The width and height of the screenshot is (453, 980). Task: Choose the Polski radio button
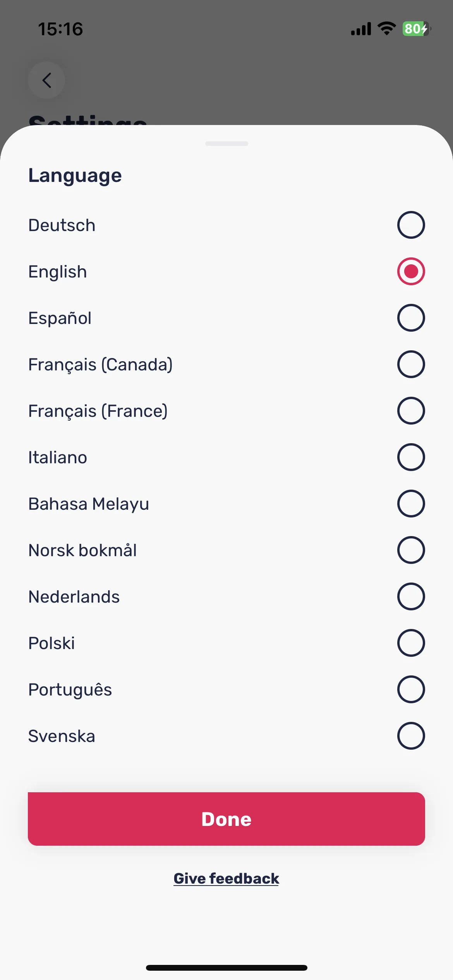(411, 643)
